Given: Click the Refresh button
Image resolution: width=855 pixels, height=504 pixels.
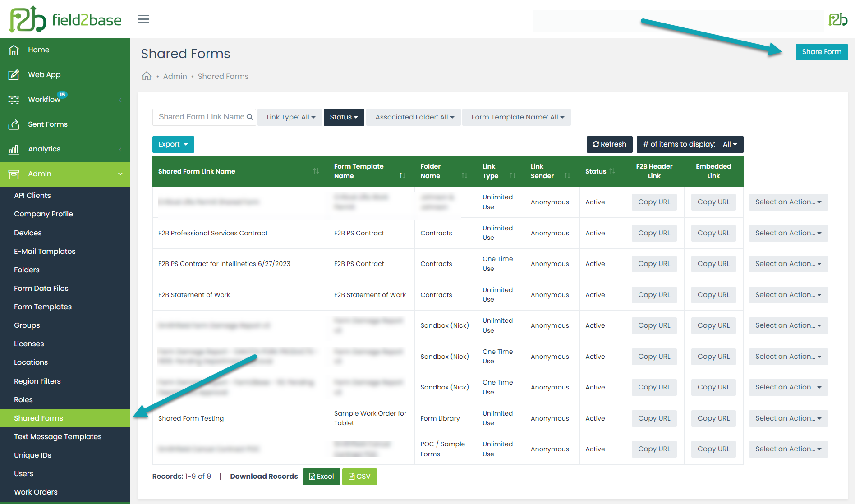Looking at the screenshot, I should (x=609, y=144).
